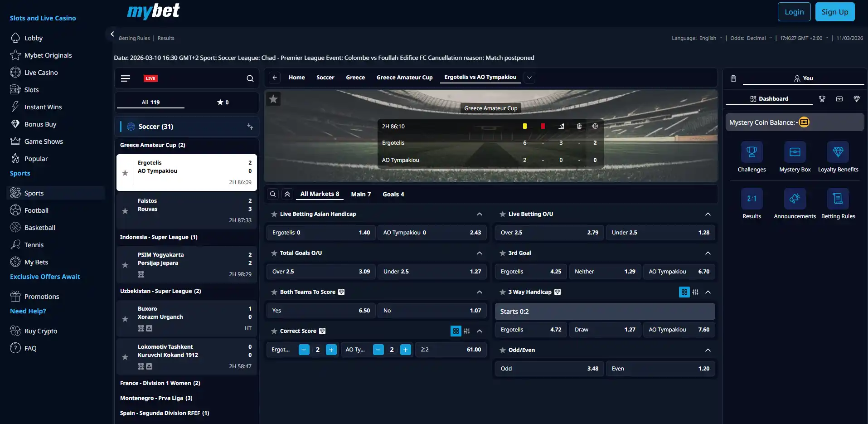Collapse the Live Betting O/U market
868x424 pixels.
708,214
